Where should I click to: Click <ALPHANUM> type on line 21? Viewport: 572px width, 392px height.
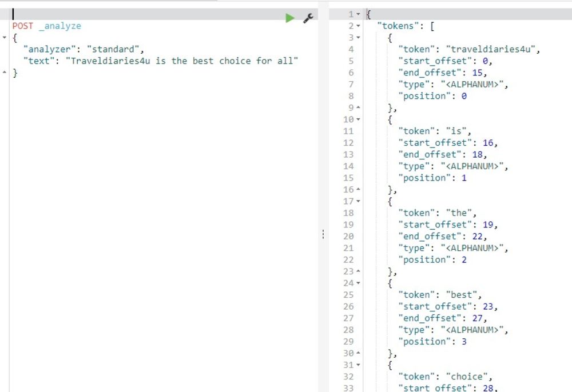472,248
